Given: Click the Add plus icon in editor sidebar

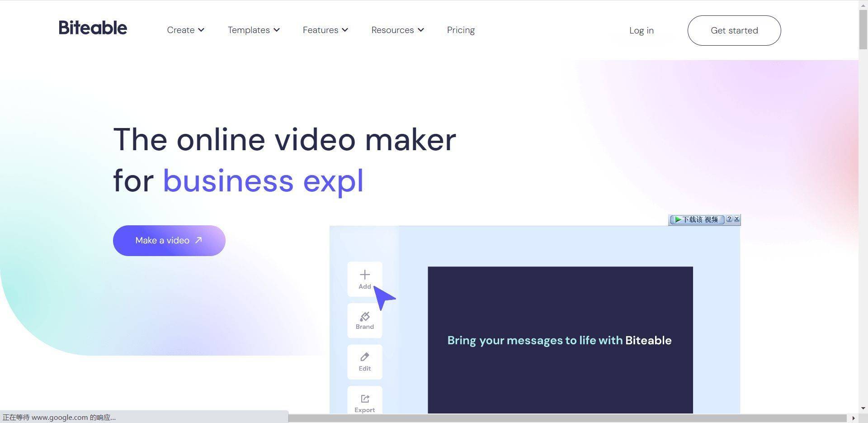Looking at the screenshot, I should 364,275.
